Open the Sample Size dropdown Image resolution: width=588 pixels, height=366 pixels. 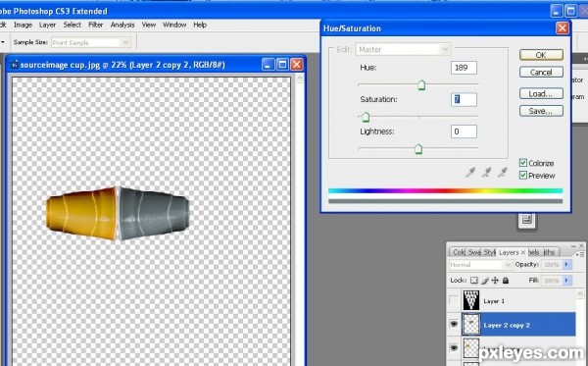(125, 42)
